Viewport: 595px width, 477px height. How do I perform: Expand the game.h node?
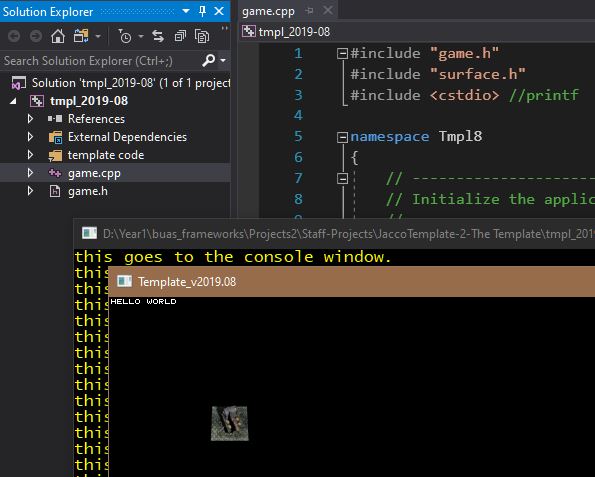pos(30,191)
